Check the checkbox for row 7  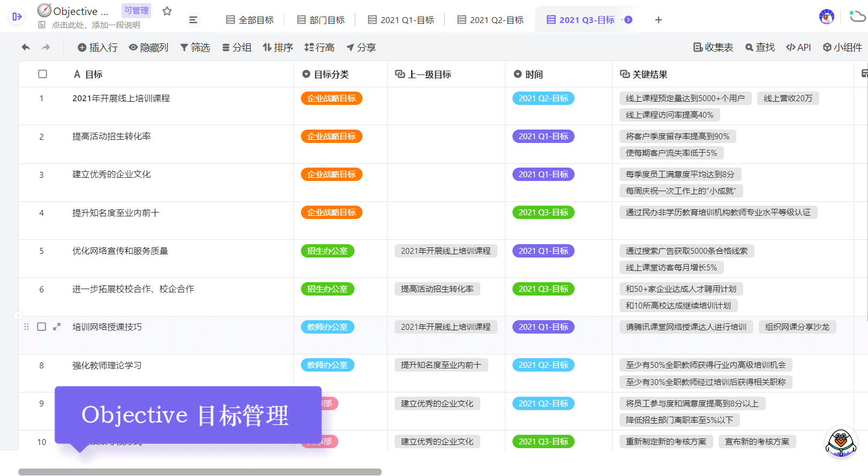(41, 327)
